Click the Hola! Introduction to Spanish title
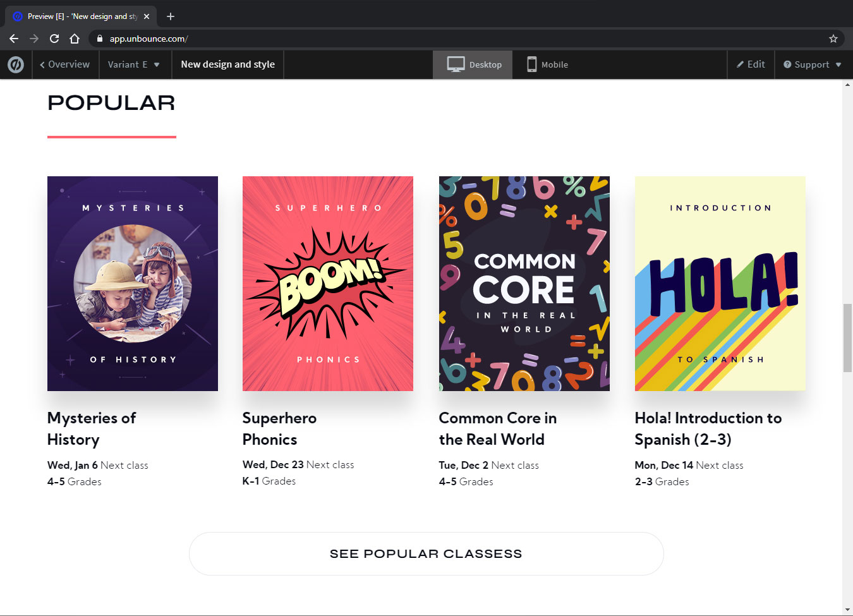This screenshot has width=853, height=616. pyautogui.click(x=708, y=428)
